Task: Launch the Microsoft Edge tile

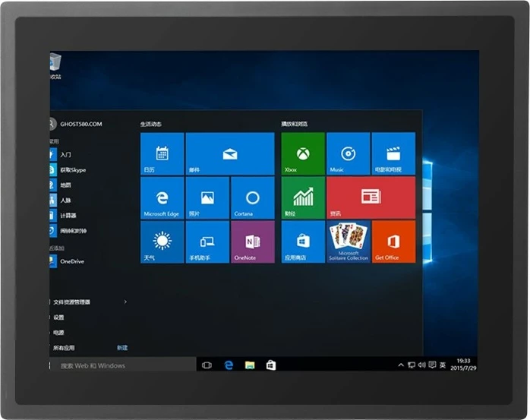Action: pos(162,198)
